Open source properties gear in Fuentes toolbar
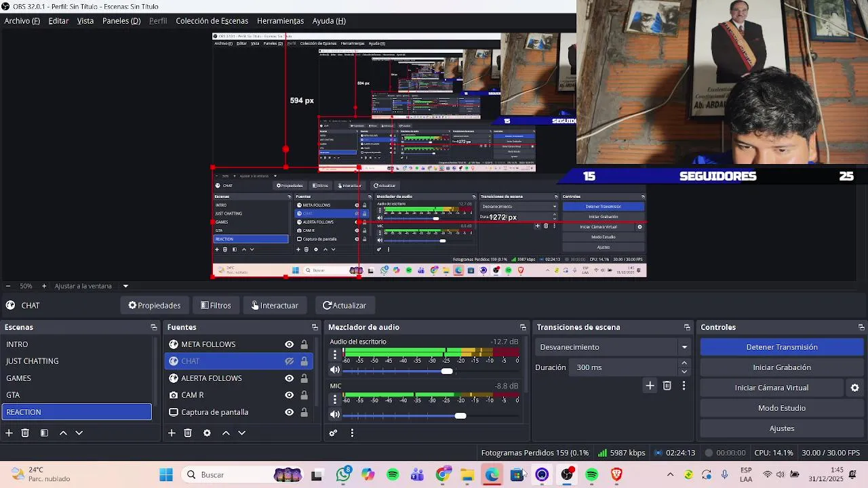 207,432
